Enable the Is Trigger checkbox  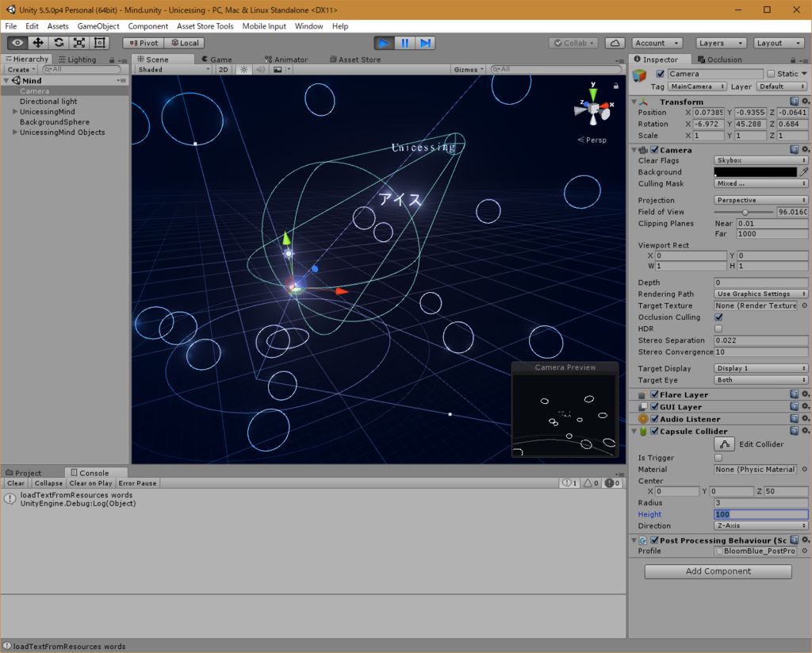point(718,458)
